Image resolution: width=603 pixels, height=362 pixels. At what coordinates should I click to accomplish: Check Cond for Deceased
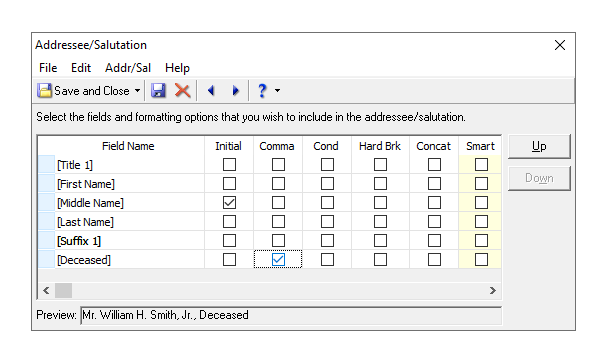point(327,260)
